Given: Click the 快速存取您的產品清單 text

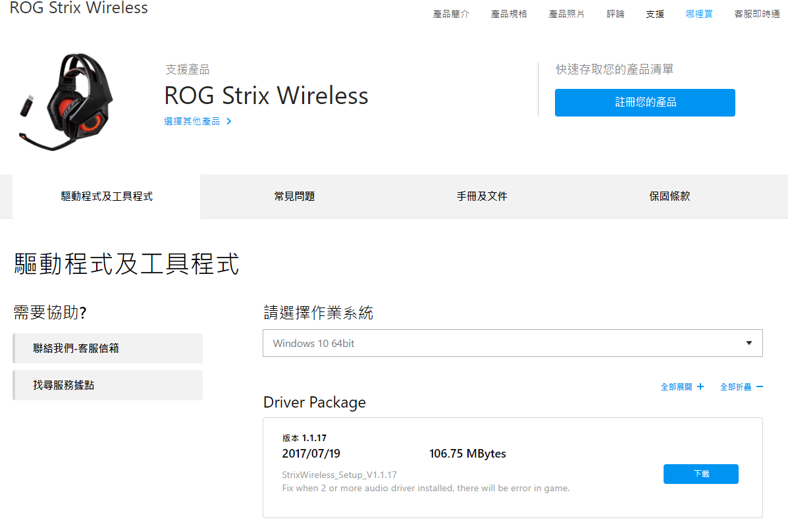Looking at the screenshot, I should [x=615, y=69].
